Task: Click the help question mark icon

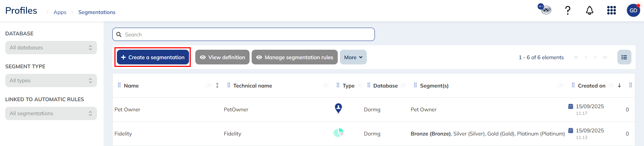Action: 568,11
